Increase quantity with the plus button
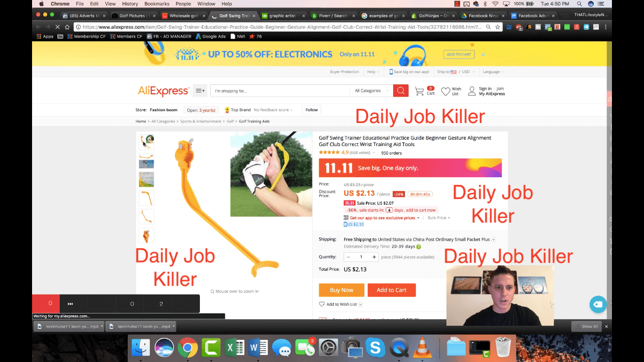644x362 pixels. (374, 257)
